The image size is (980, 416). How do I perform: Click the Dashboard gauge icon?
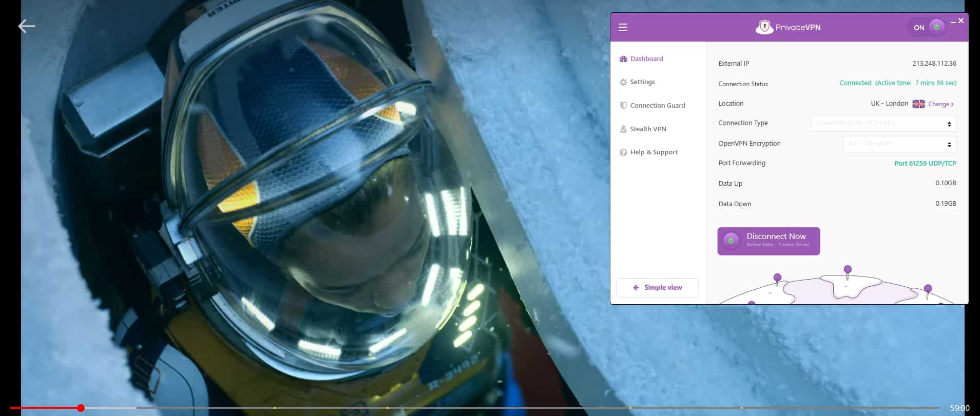point(623,59)
